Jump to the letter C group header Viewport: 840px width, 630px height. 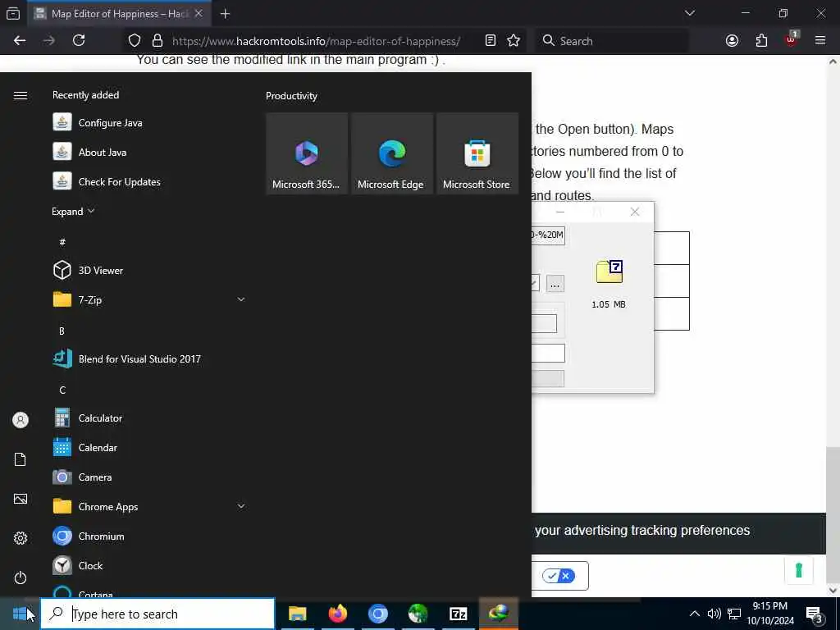62,390
